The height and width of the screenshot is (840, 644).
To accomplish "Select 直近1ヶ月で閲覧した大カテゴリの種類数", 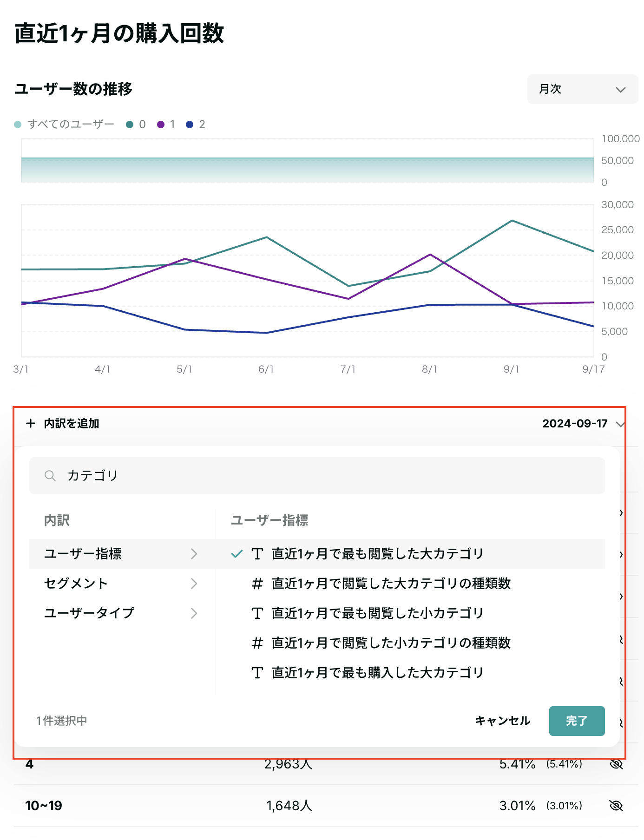I will click(x=410, y=584).
